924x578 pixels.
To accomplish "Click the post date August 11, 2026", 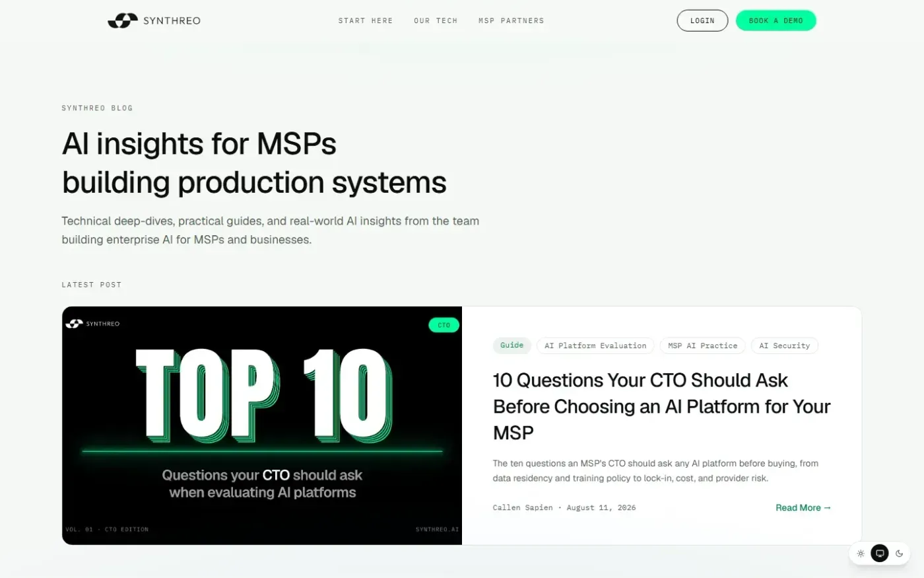I will click(601, 507).
